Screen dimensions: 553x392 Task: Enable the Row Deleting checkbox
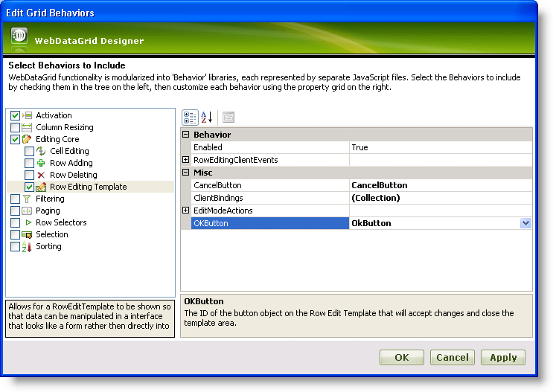[x=29, y=176]
